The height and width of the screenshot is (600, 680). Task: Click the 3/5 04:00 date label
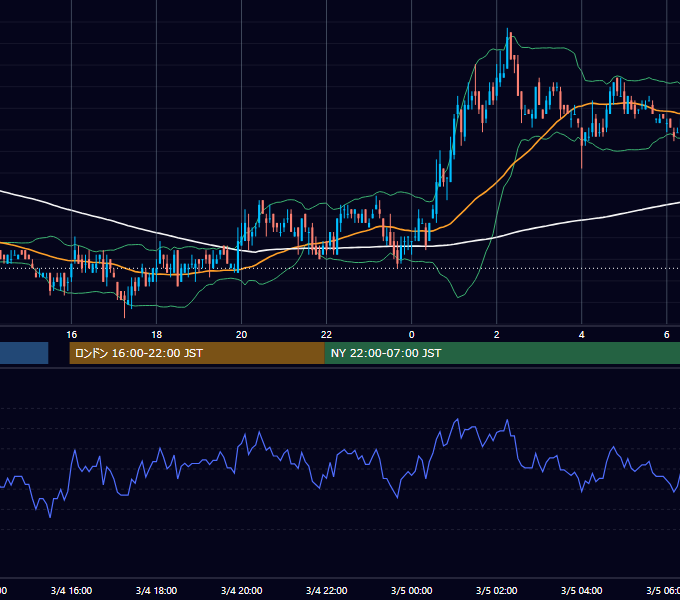(582, 591)
